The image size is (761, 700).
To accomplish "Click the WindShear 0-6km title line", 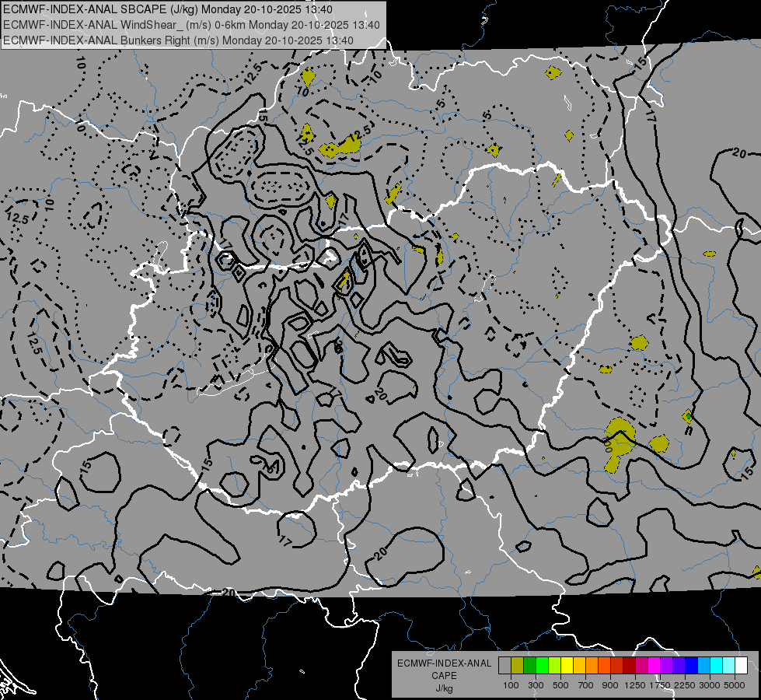I will (191, 25).
